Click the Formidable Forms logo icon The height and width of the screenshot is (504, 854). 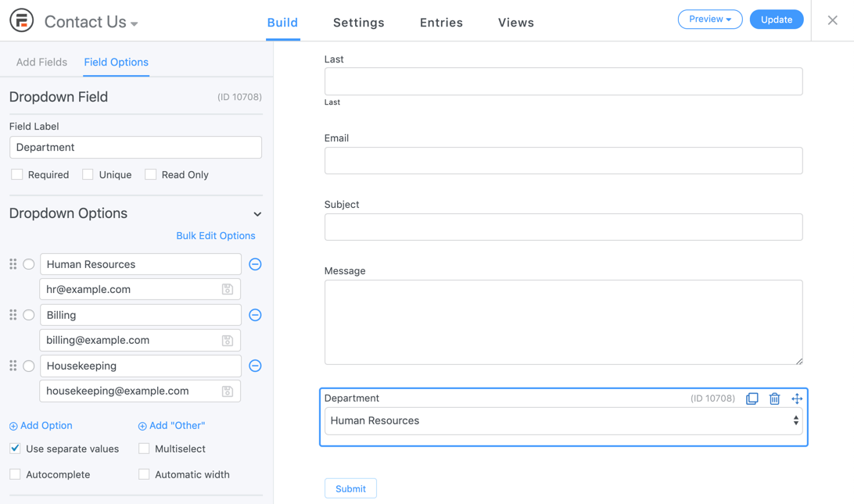point(22,20)
